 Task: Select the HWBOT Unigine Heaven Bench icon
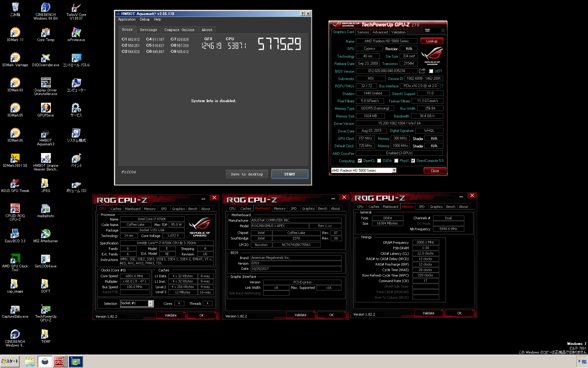pos(46,162)
